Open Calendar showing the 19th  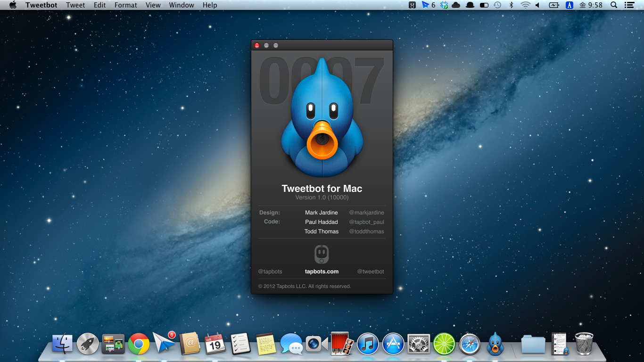point(215,344)
